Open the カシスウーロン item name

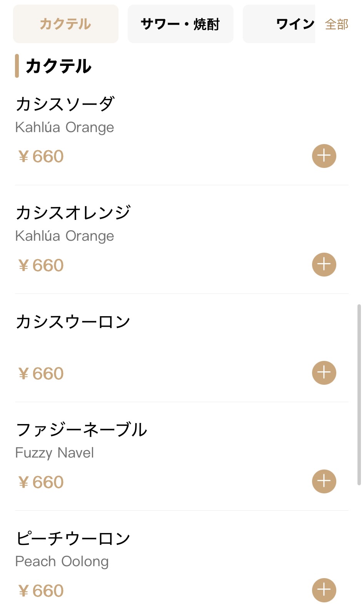pos(73,322)
